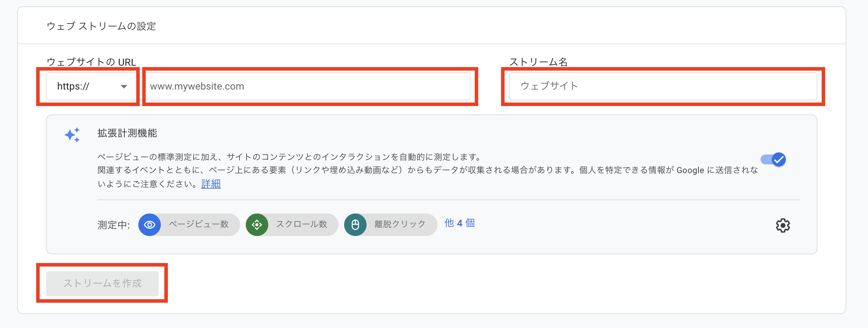Click the スクロール数 green scroll icon
Screen dimensions: 868x328
(257, 225)
